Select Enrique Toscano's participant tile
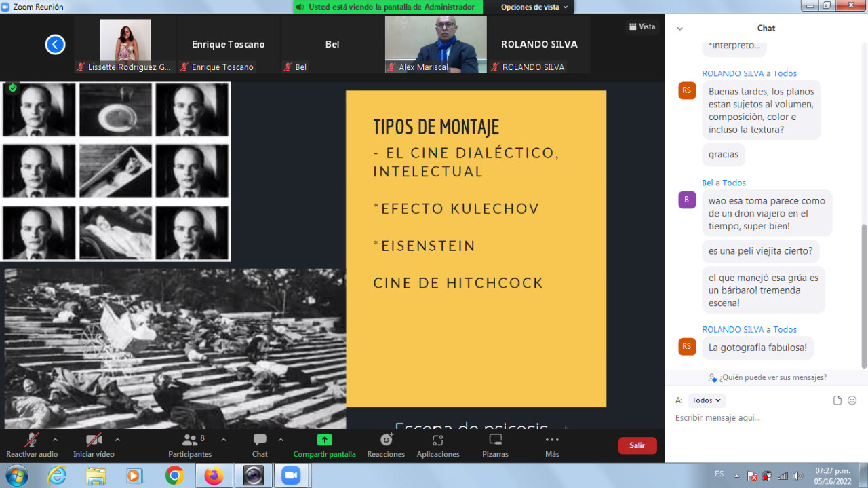 point(229,45)
